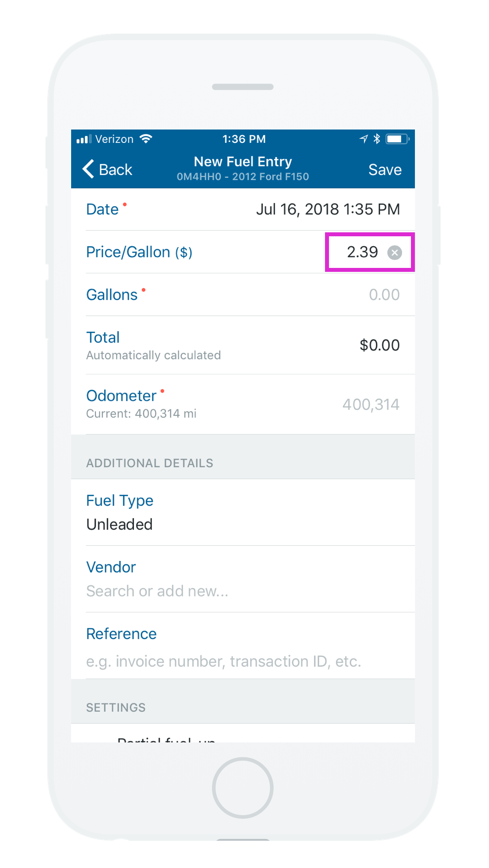Tap the location services arrow icon

(x=364, y=139)
